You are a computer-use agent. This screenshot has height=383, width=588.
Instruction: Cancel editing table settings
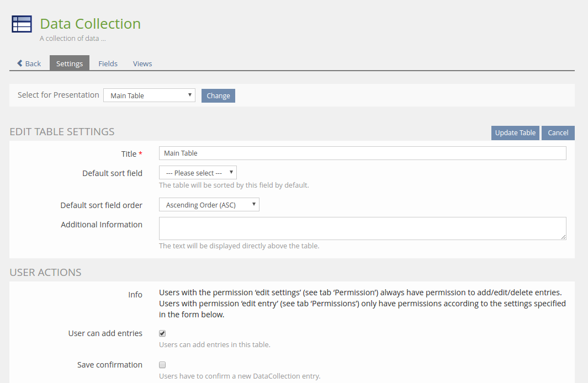pos(558,132)
